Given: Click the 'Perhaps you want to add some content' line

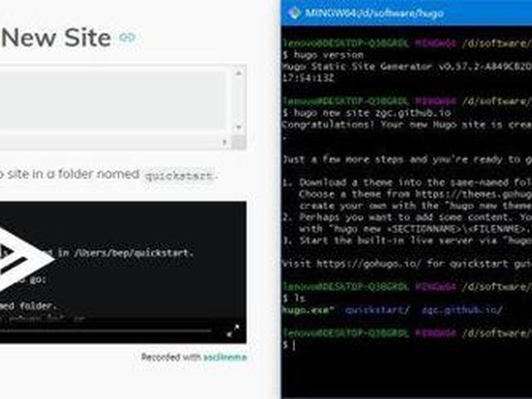Looking at the screenshot, I should tap(407, 217).
